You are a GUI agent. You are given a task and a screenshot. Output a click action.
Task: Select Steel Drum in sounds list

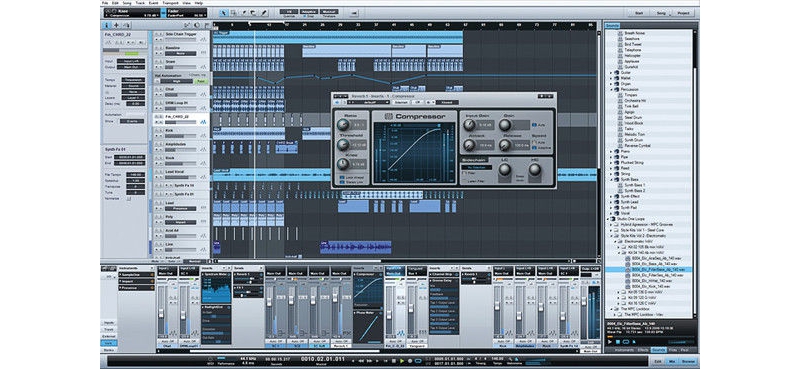632,117
